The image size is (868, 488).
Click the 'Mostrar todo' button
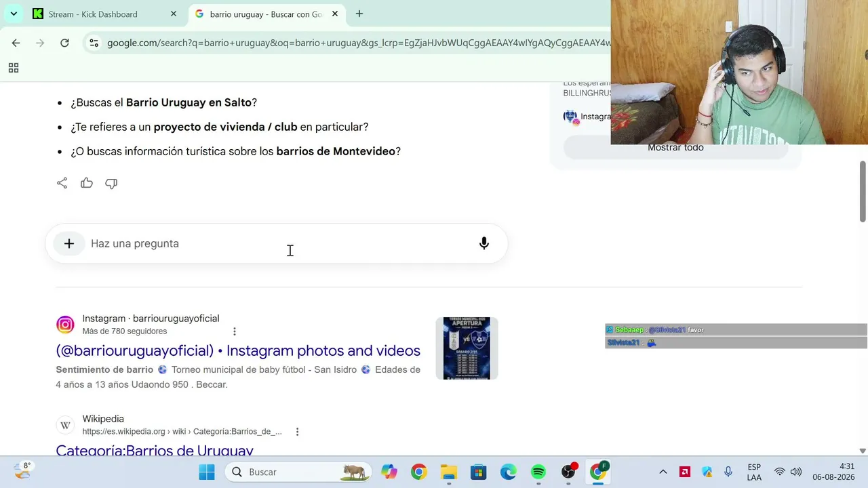point(675,148)
